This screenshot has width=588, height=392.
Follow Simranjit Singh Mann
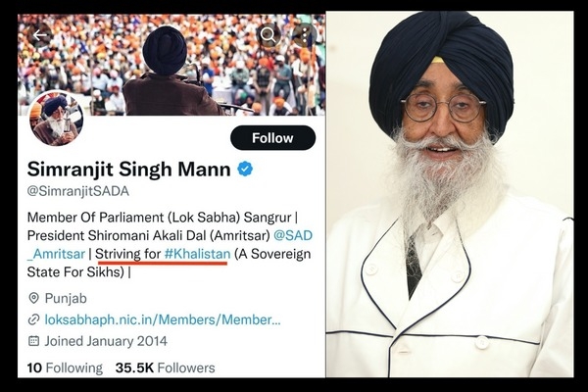pyautogui.click(x=273, y=137)
